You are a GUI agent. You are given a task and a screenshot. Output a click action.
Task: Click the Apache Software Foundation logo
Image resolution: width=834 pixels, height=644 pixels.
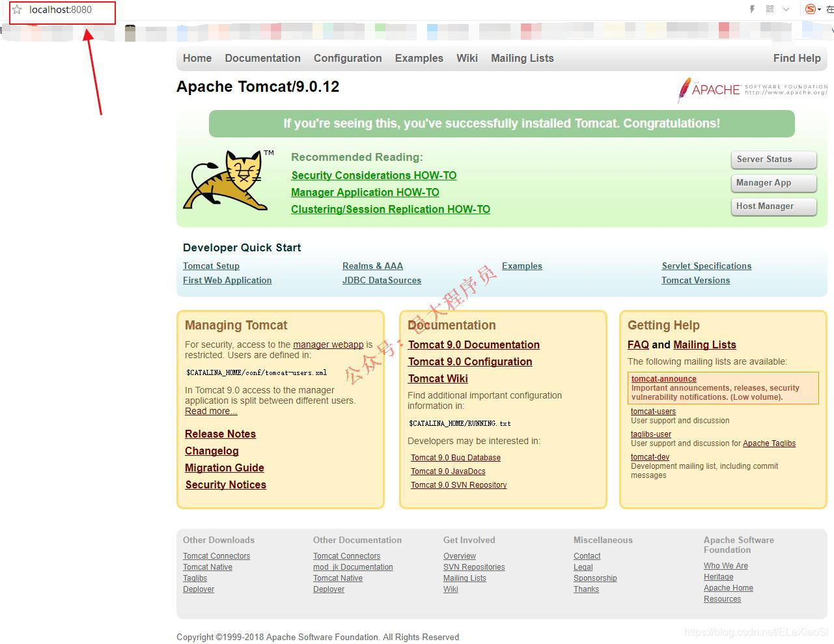[752, 90]
